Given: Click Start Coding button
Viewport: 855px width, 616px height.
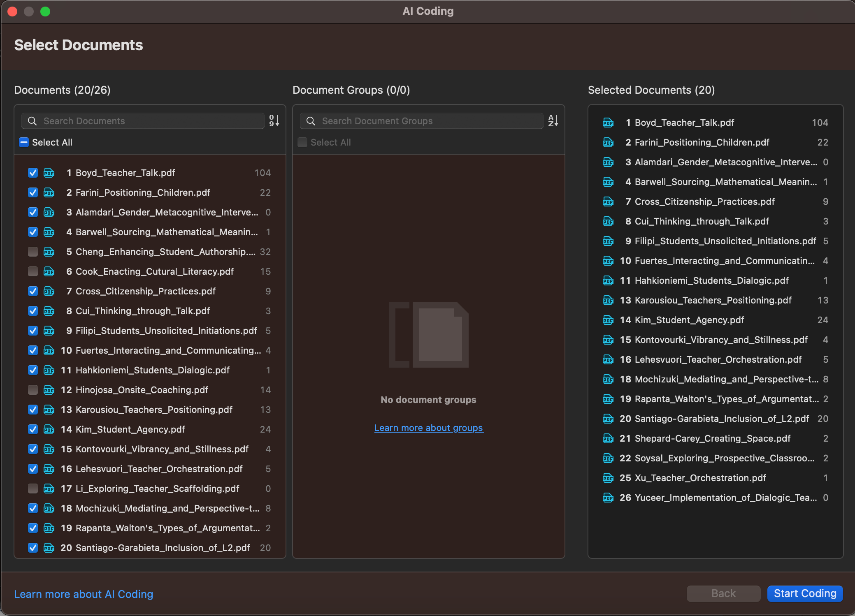Looking at the screenshot, I should (x=804, y=593).
